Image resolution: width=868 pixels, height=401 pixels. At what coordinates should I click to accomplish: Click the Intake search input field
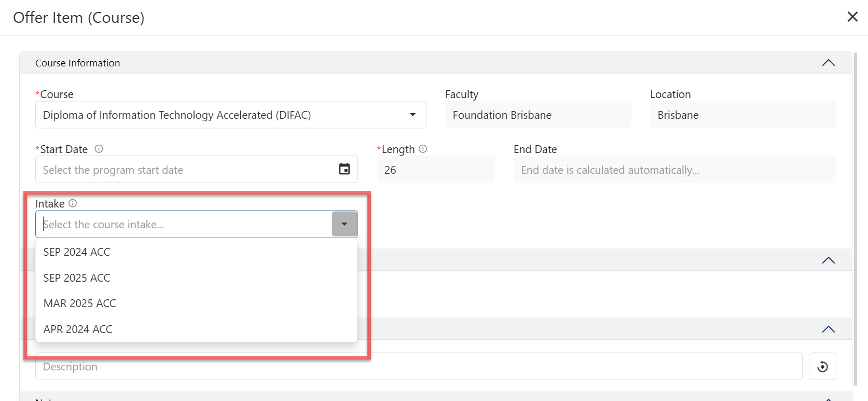click(184, 224)
